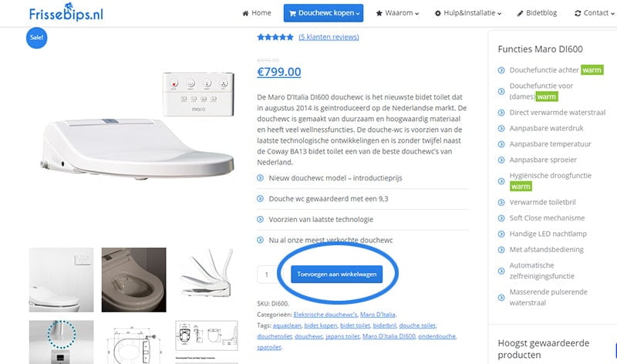Expand the Hulp&Installatie dropdown menu
Viewport: 617px width, 364px height.
pos(471,14)
